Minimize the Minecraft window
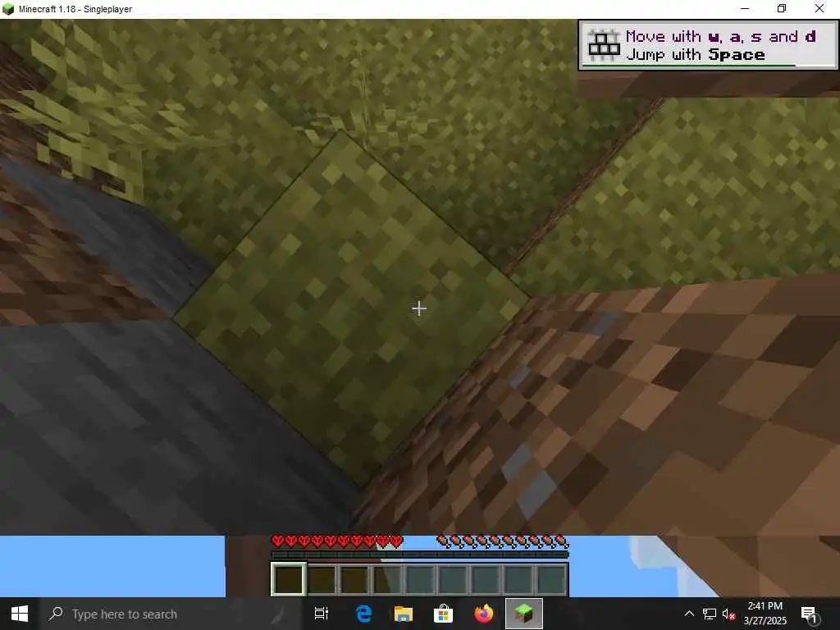This screenshot has width=840, height=630. (745, 8)
